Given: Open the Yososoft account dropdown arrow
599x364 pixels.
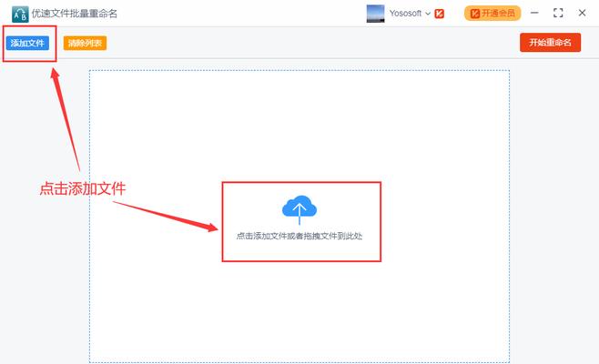Looking at the screenshot, I should (x=428, y=14).
